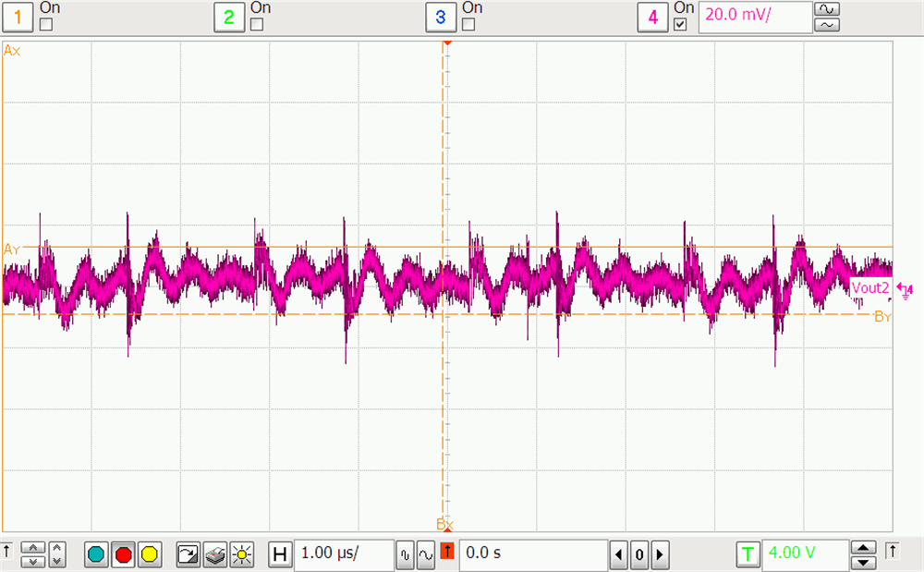Click the lower waveform button next to channel 4 scale
The height and width of the screenshot is (572, 924).
pyautogui.click(x=825, y=25)
